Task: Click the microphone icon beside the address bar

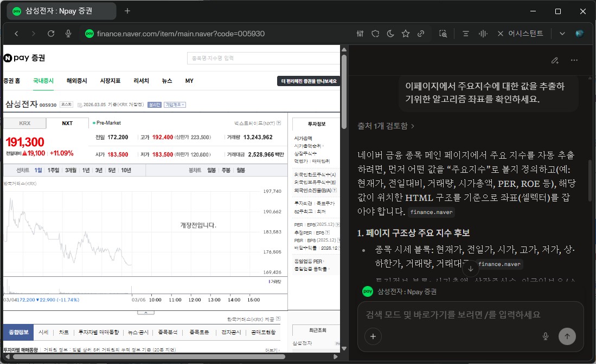Action: 68,33
